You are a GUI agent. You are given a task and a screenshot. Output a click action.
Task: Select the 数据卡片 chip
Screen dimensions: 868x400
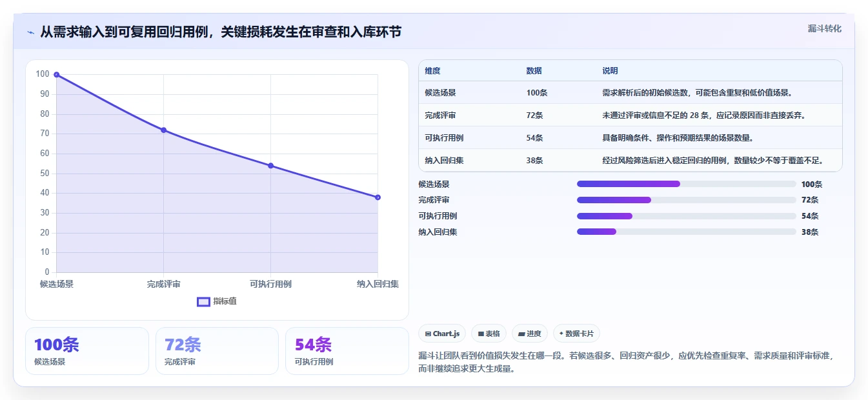click(576, 334)
